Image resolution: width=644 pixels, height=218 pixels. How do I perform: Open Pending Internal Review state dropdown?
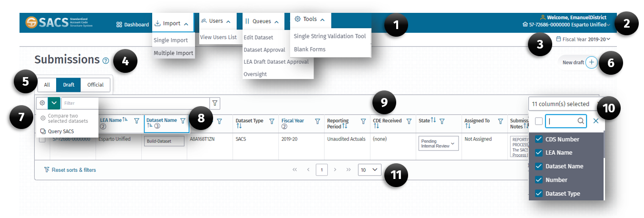click(439, 143)
